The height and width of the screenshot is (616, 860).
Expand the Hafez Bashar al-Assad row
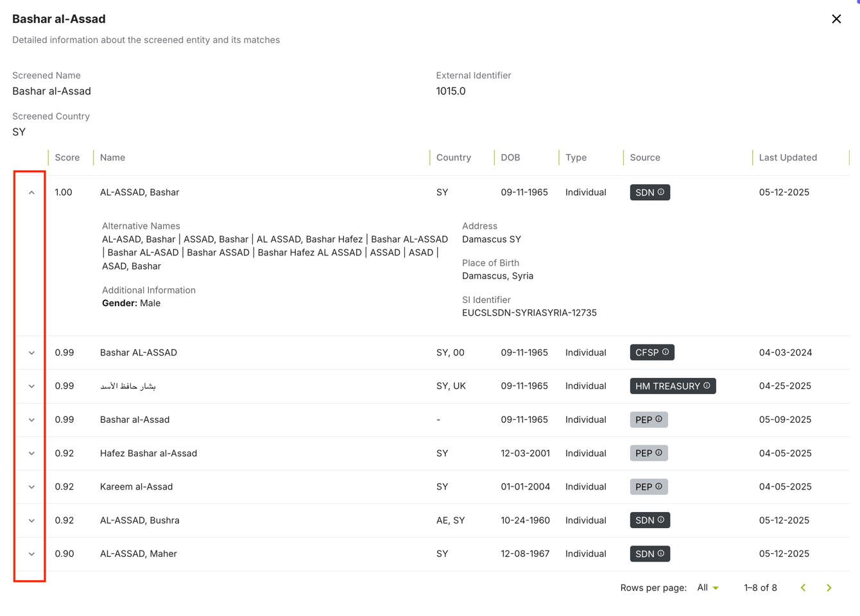click(31, 454)
